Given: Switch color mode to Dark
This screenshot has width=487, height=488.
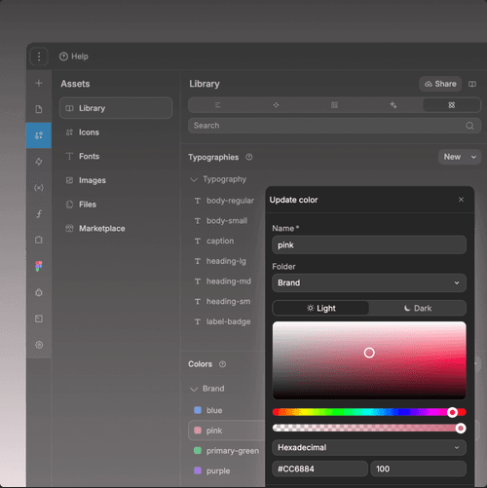Looking at the screenshot, I should tap(418, 308).
